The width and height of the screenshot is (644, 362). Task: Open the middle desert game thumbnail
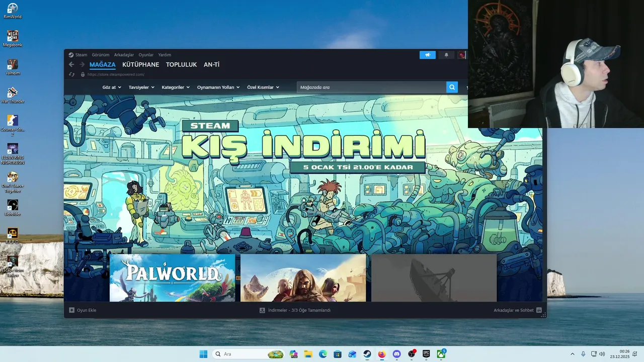point(303,278)
